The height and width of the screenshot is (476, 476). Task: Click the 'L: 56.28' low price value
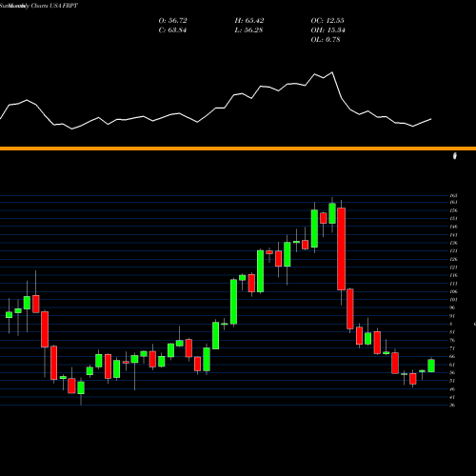point(248,30)
